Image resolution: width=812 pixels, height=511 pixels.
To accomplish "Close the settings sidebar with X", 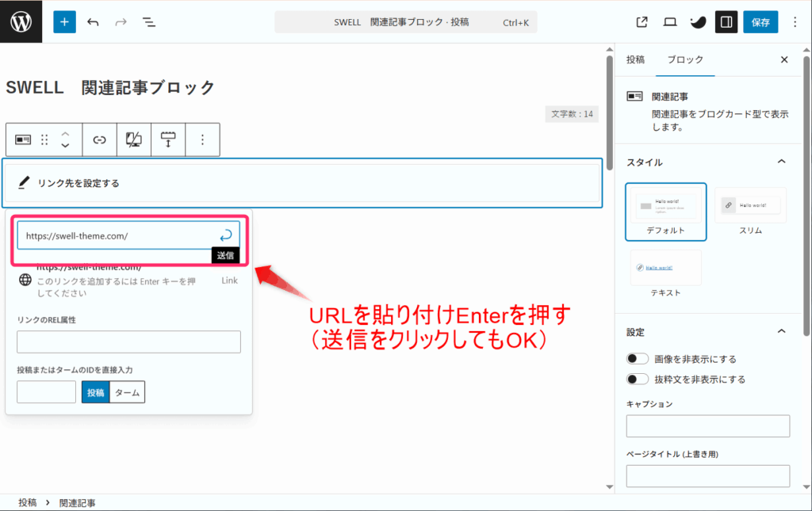I will click(784, 59).
